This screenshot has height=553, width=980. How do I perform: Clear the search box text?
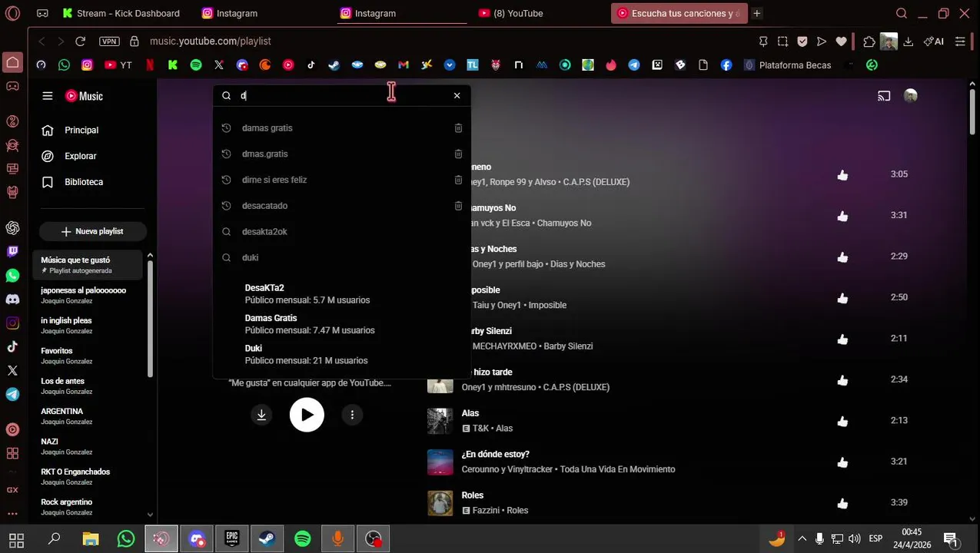[x=457, y=96]
